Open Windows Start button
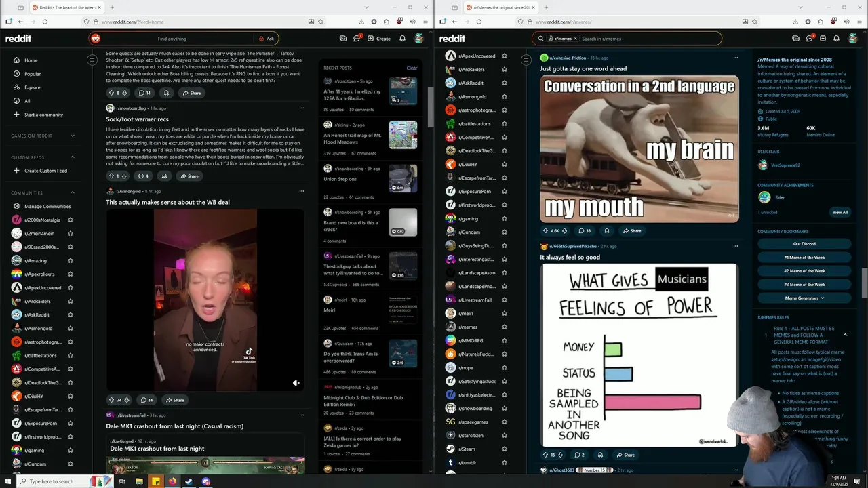This screenshot has width=868, height=488. click(7, 481)
